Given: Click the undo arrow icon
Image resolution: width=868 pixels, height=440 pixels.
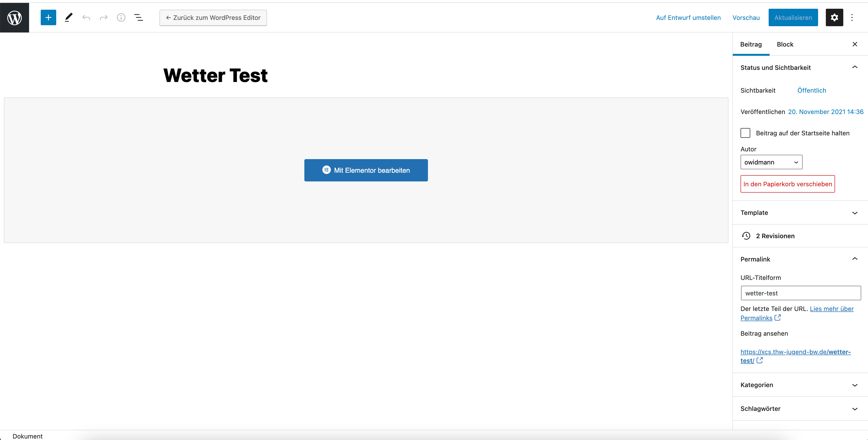Looking at the screenshot, I should pos(86,17).
